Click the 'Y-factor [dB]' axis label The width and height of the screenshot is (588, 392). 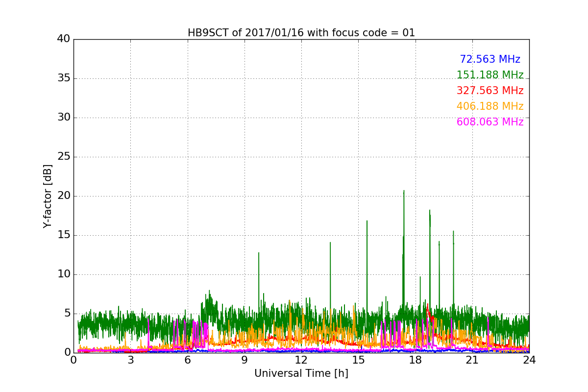point(48,196)
